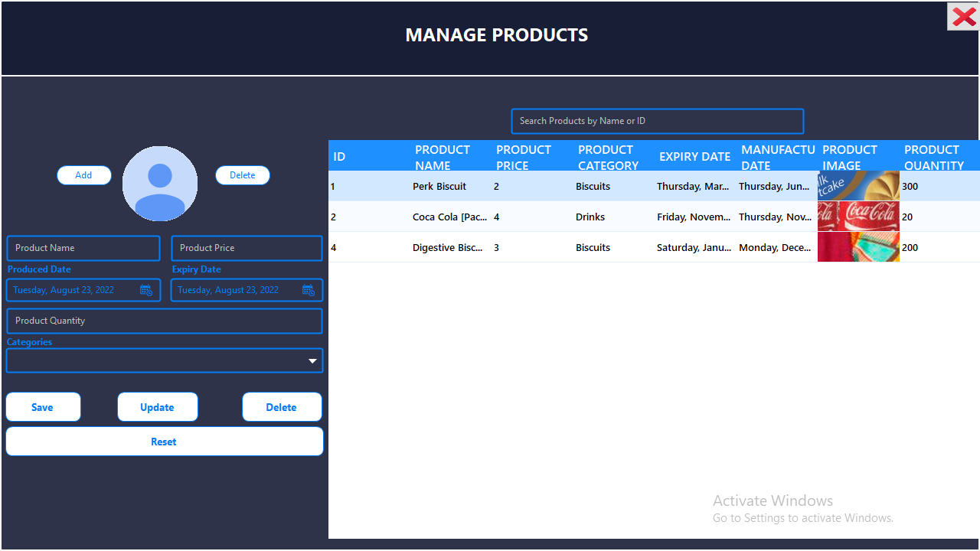Click the Search Products by Name field
The image size is (980, 551).
(657, 121)
